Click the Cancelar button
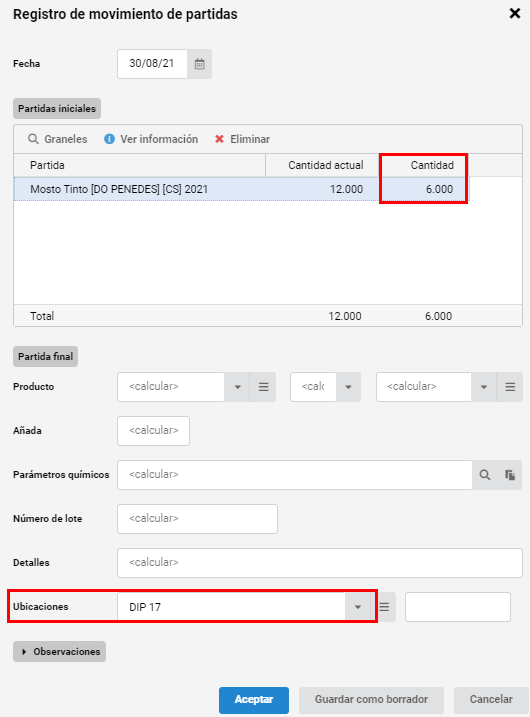Screen dimensions: 530x717 point(491,700)
